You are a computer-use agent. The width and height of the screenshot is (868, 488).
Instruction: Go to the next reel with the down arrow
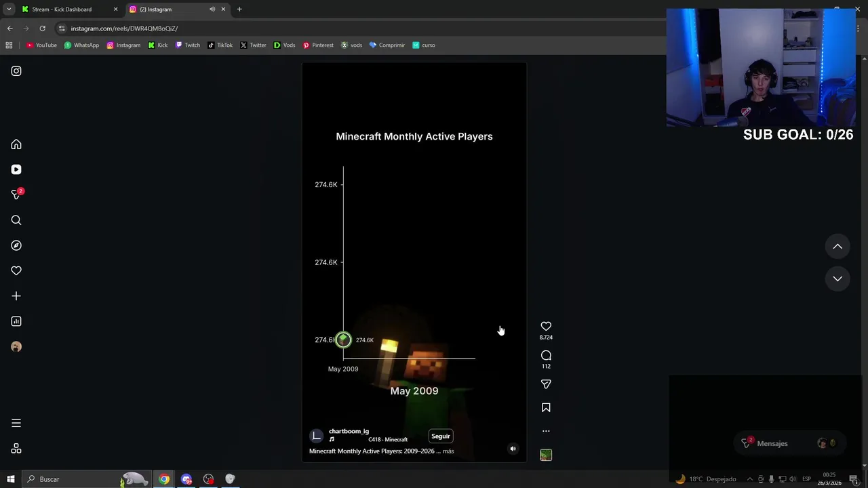[837, 279]
